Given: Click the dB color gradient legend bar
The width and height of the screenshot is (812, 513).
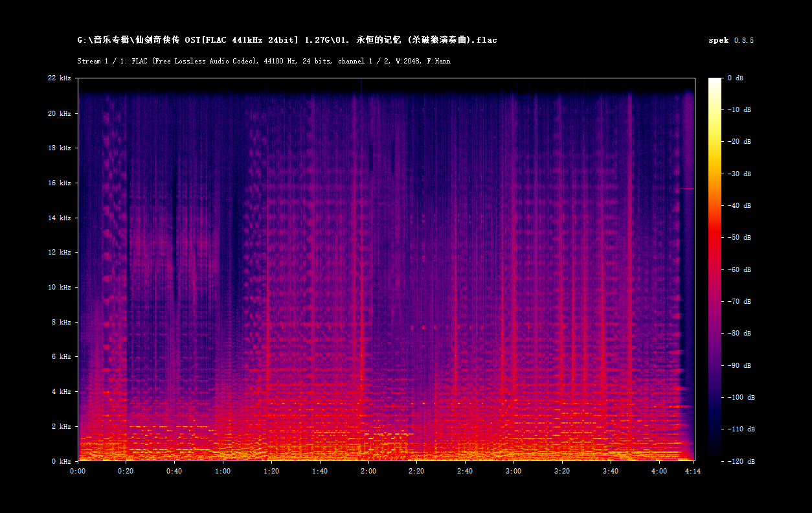Looking at the screenshot, I should click(x=715, y=269).
